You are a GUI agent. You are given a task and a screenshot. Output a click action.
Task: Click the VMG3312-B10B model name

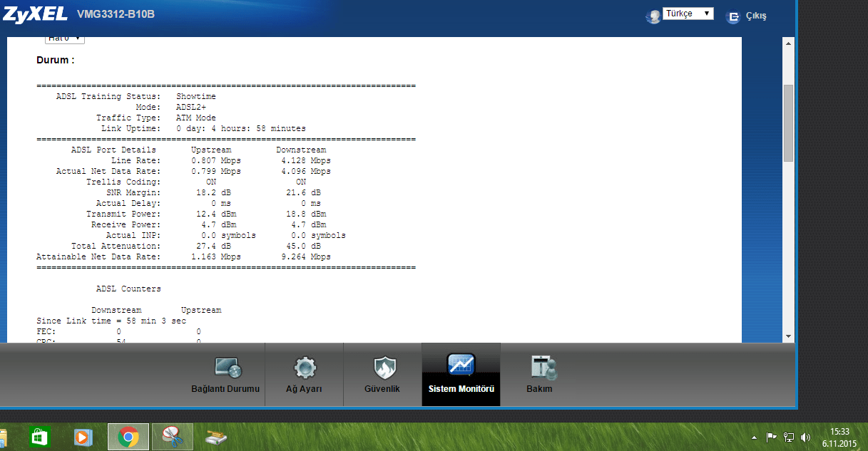tap(116, 15)
